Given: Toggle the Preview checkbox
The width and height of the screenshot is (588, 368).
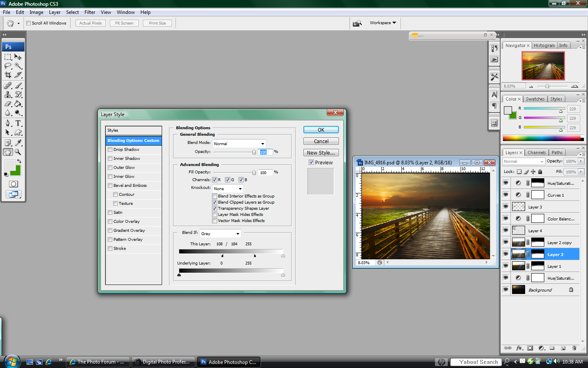Looking at the screenshot, I should 311,162.
